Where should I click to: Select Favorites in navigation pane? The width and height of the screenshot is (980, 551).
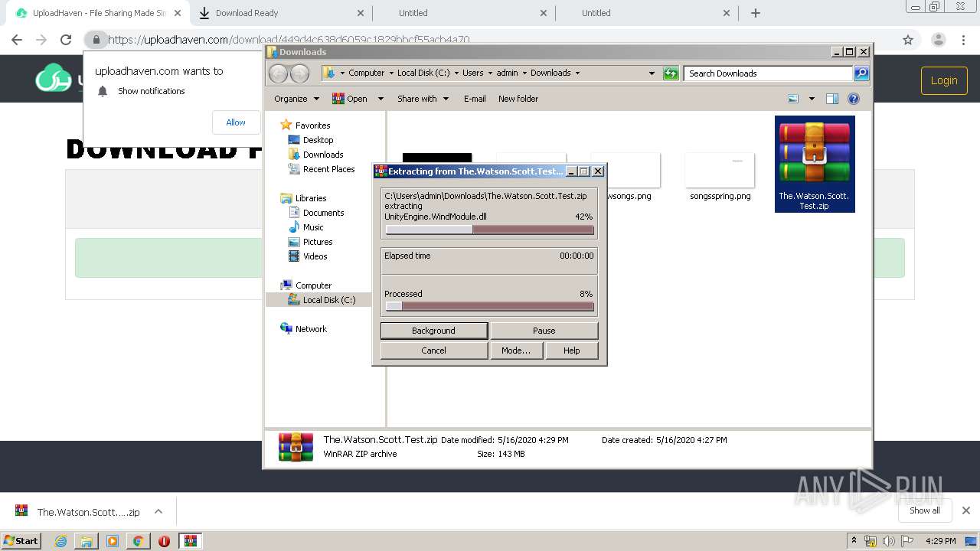coord(312,126)
